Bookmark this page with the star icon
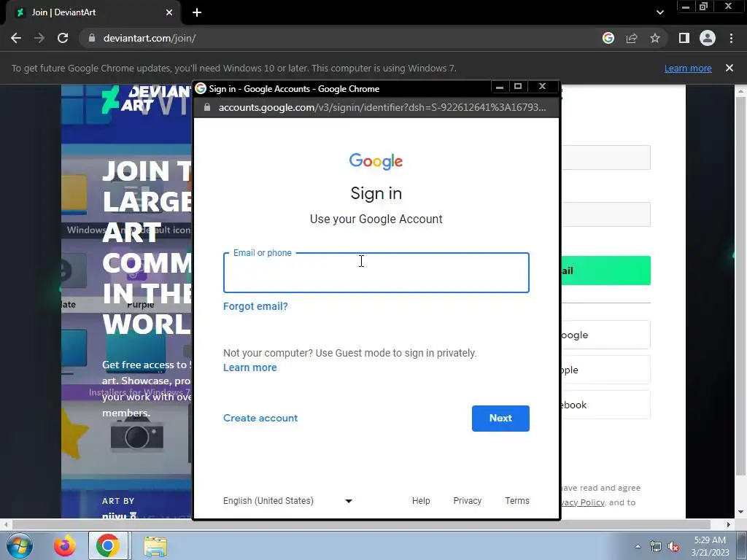747x560 pixels. (655, 38)
